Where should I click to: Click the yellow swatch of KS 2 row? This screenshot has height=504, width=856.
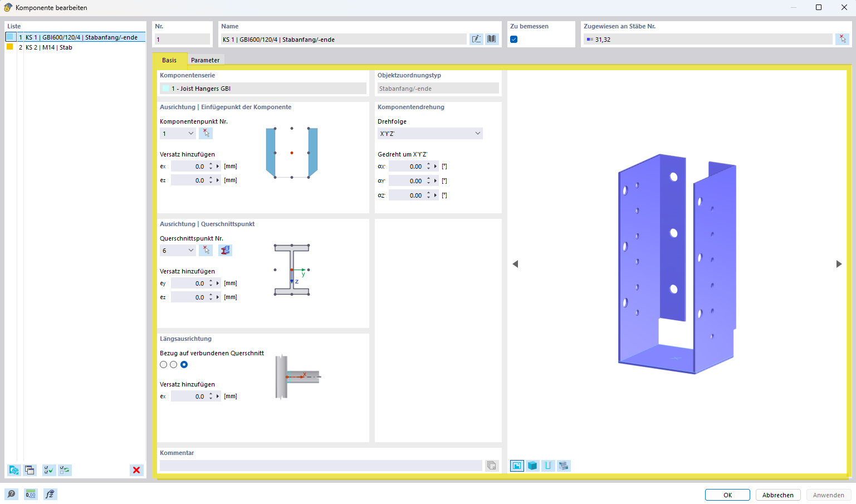pyautogui.click(x=9, y=47)
